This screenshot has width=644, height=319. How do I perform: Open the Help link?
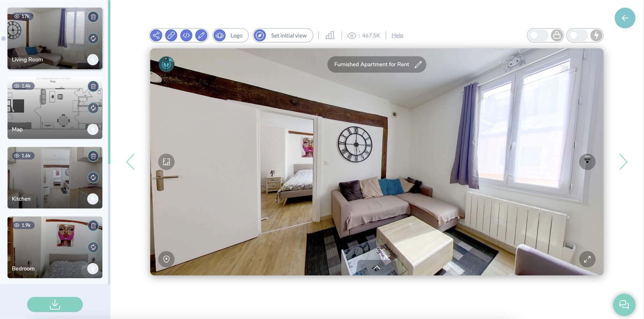point(397,35)
